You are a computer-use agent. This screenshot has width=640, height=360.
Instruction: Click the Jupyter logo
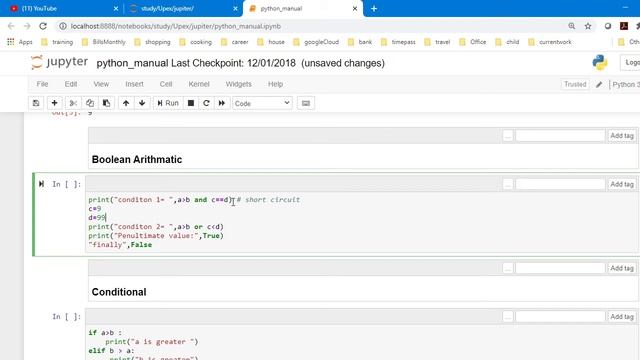pyautogui.click(x=59, y=62)
